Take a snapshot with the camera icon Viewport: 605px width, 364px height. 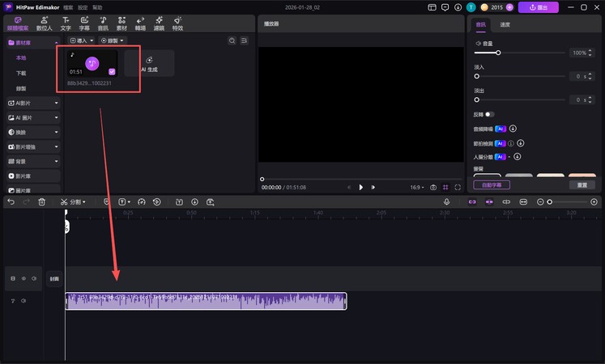pos(433,187)
